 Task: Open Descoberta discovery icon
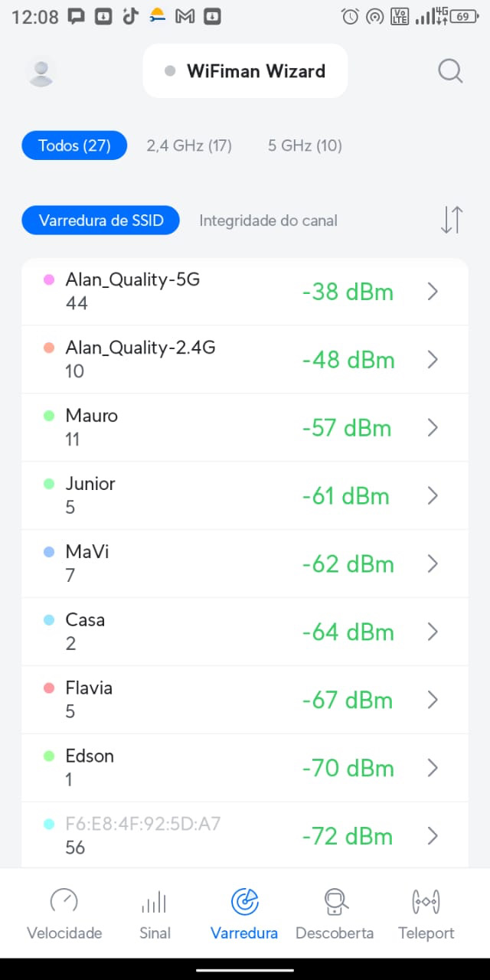(335, 902)
